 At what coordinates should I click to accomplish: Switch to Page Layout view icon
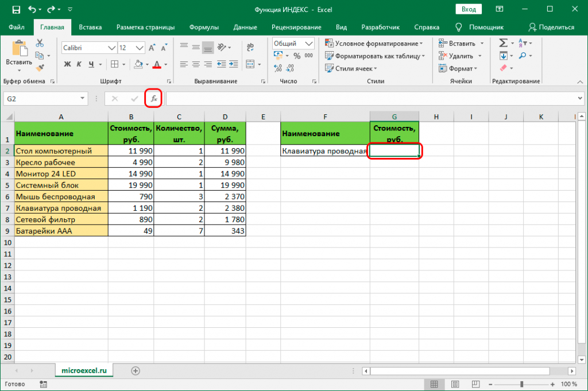click(455, 384)
